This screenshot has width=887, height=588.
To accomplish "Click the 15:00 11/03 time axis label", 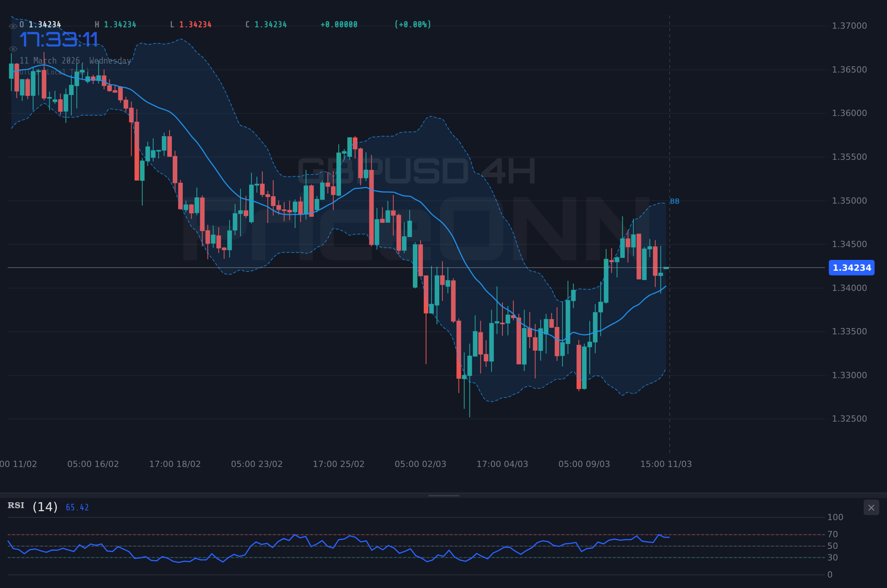I will pos(666,464).
